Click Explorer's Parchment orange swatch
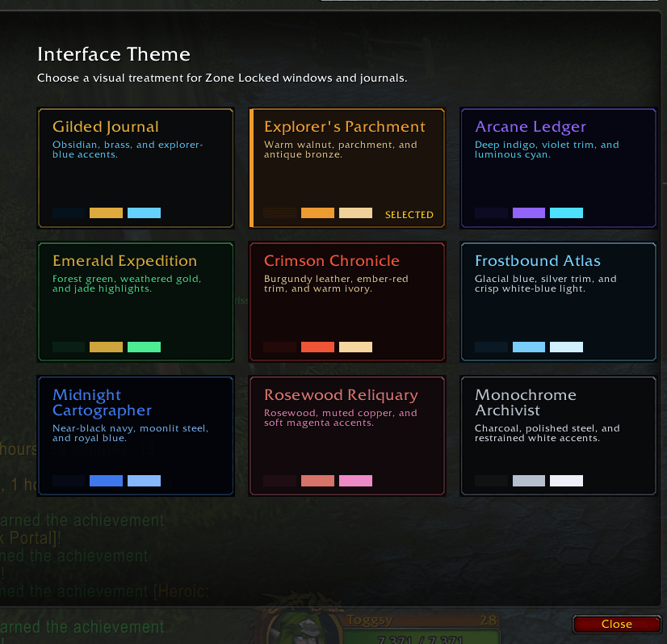667x644 pixels. (x=318, y=213)
